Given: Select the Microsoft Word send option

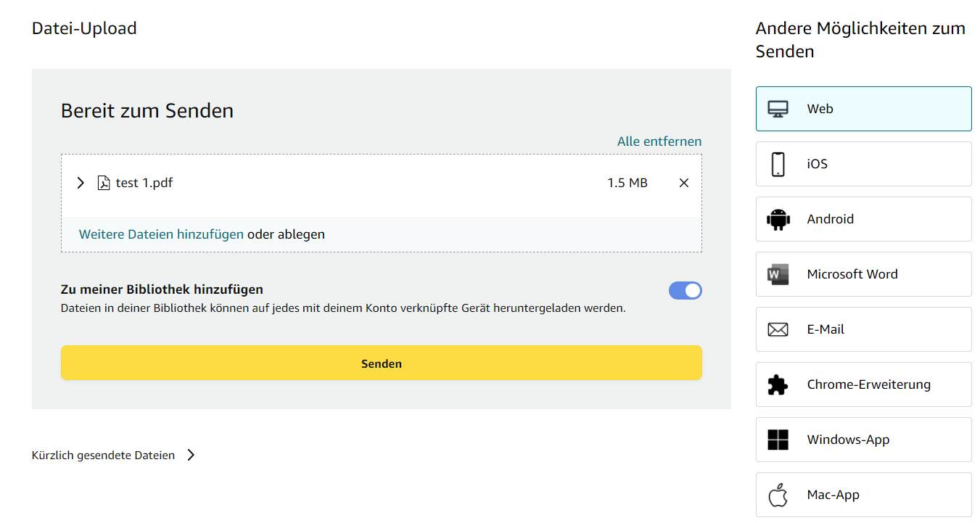Looking at the screenshot, I should 863,274.
